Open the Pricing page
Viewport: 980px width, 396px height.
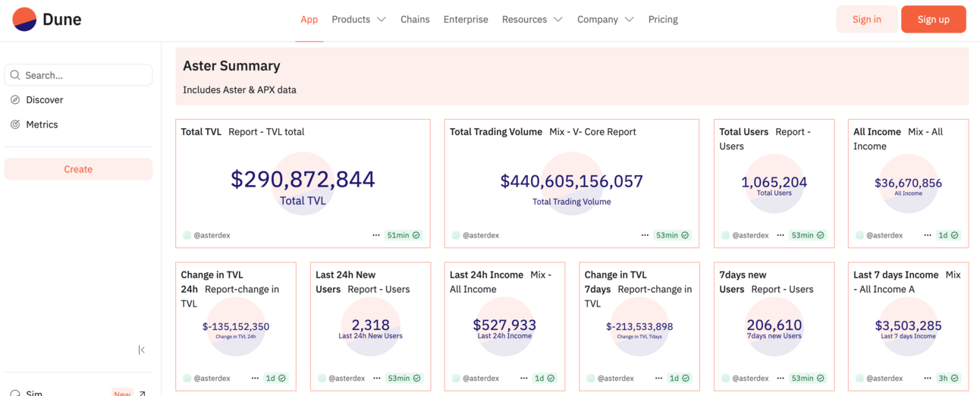click(x=663, y=20)
